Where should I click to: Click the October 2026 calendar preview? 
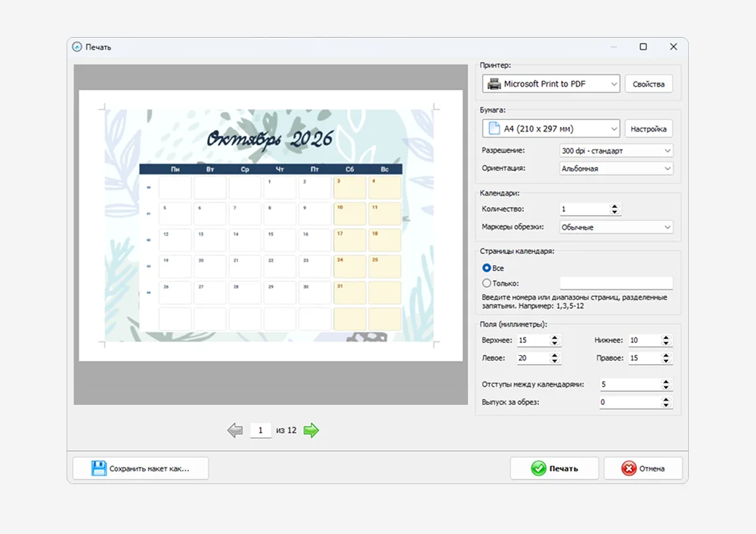click(270, 225)
